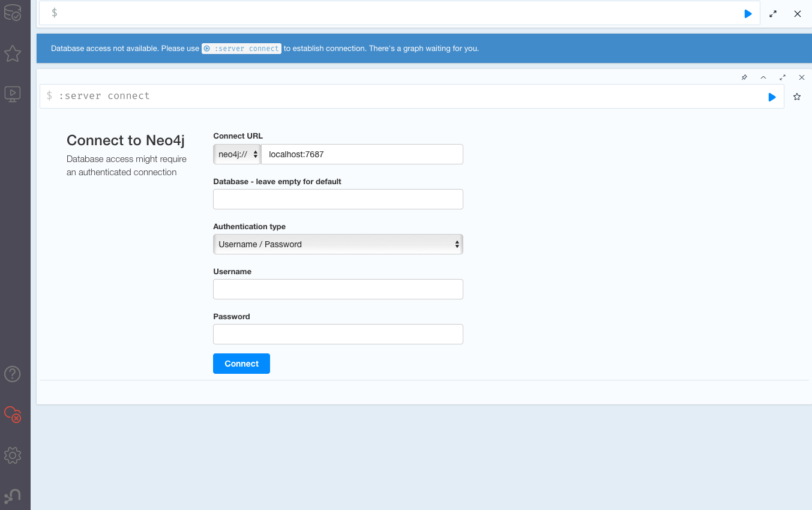Open Browser Settings gear icon
This screenshot has height=510, width=812.
tap(13, 455)
